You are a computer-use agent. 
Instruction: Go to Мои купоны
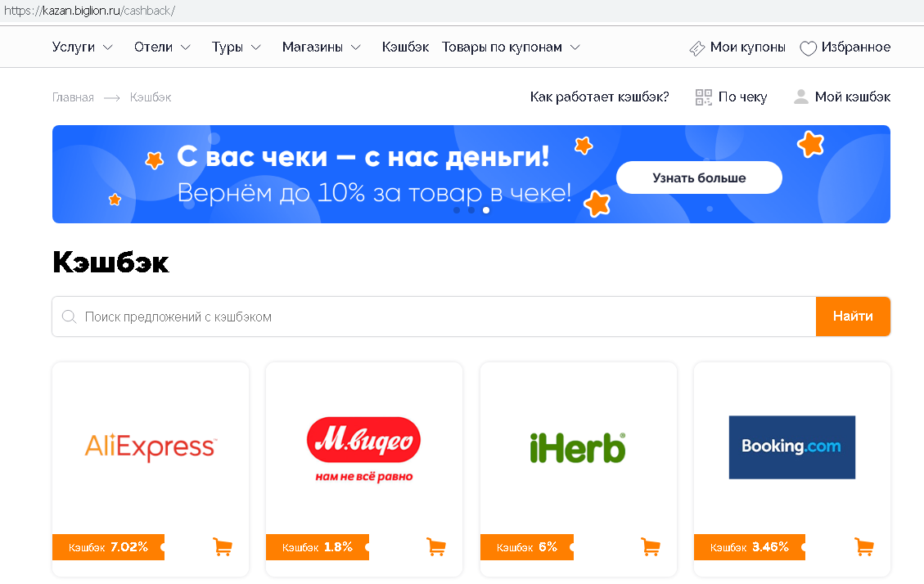tap(748, 47)
